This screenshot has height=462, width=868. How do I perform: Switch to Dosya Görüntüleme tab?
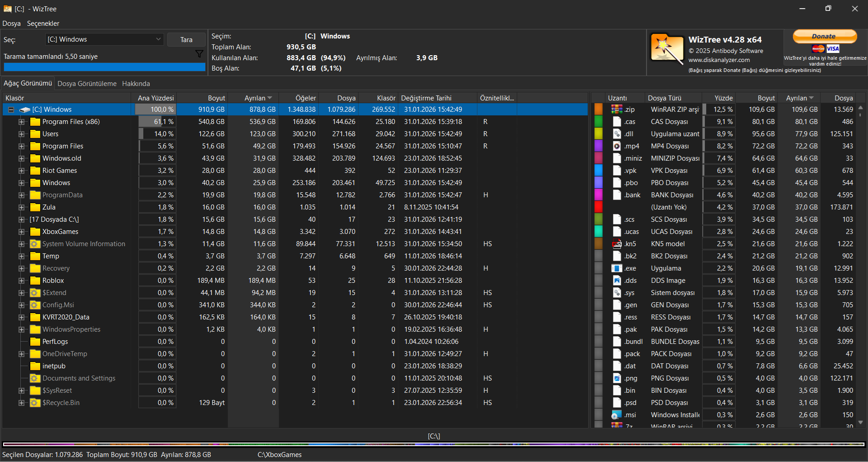coord(87,84)
